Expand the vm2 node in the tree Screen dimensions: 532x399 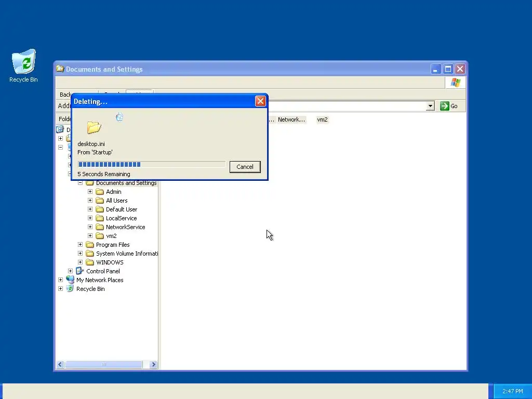90,236
